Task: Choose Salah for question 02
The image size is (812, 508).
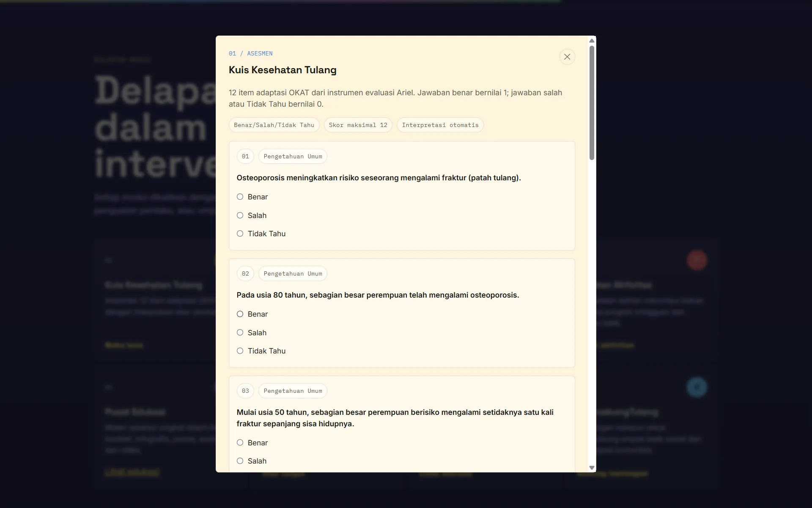Action: coord(240,333)
